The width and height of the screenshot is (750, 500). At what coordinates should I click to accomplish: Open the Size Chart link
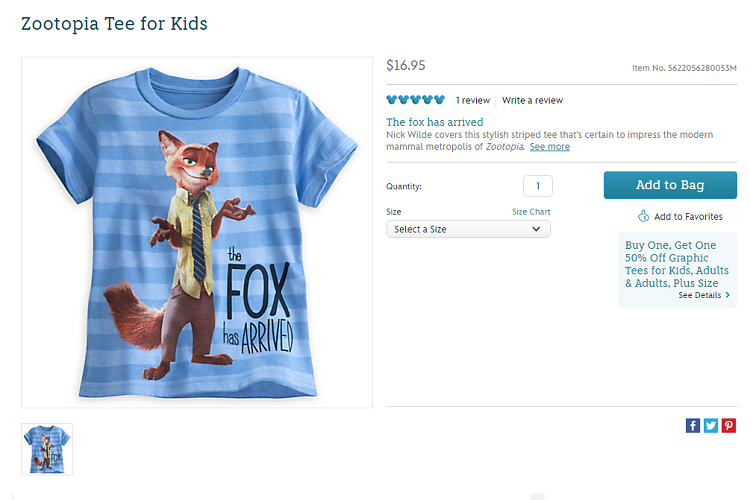pyautogui.click(x=531, y=212)
